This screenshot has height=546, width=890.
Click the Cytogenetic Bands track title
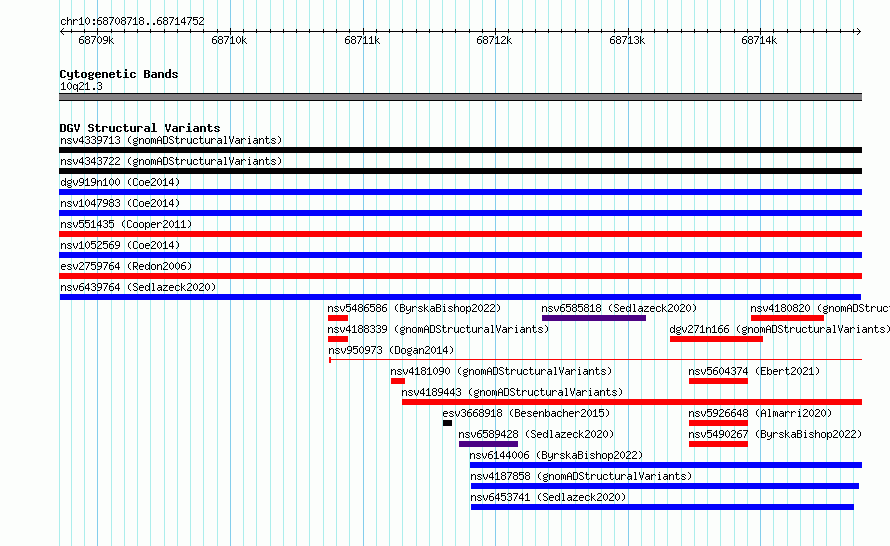(119, 74)
